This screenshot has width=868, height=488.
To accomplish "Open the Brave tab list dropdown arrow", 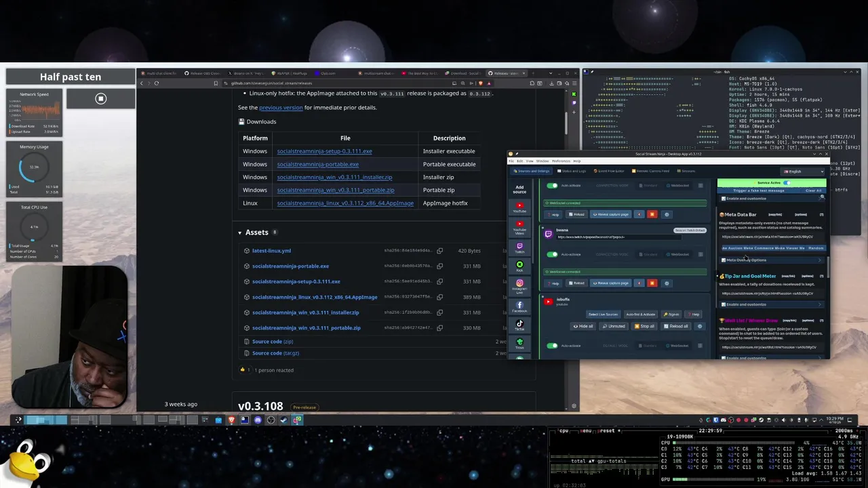I will click(551, 73).
